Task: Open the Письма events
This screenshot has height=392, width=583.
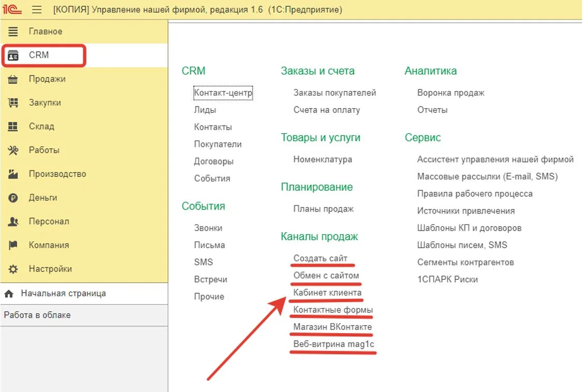Action: click(x=209, y=245)
